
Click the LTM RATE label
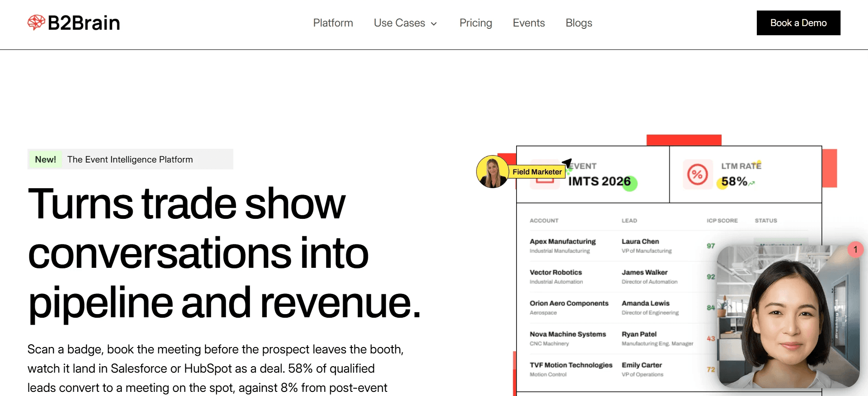point(741,166)
